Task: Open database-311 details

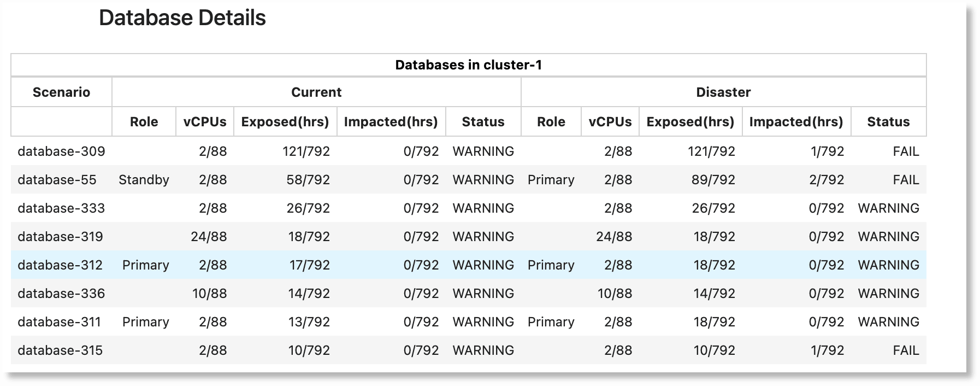Action: (x=59, y=322)
